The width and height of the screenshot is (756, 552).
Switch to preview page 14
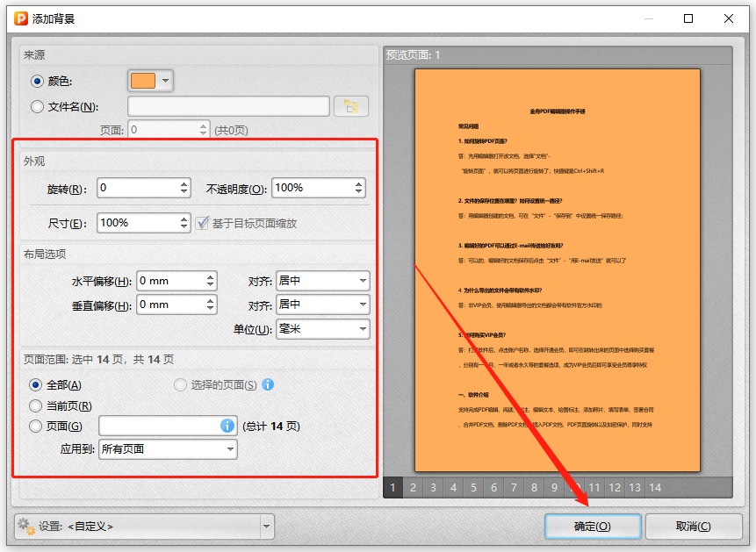pos(655,487)
